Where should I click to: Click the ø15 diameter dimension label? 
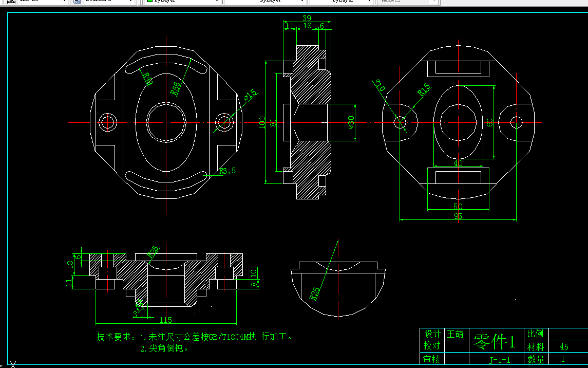pyautogui.click(x=250, y=95)
